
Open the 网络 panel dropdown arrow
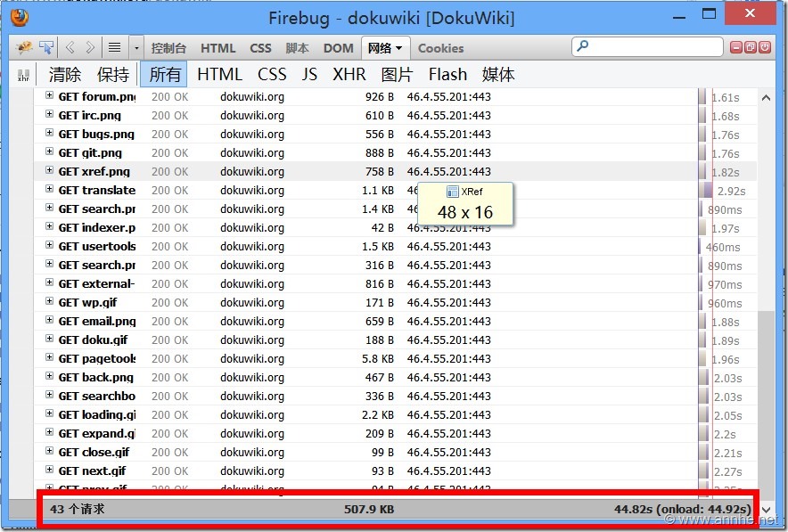pos(398,48)
